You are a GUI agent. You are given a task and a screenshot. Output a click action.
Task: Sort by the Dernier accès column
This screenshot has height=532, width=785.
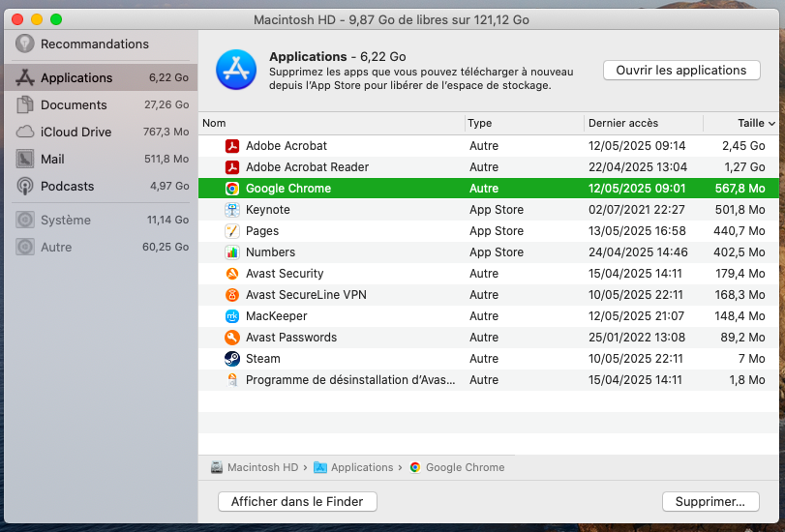click(644, 123)
